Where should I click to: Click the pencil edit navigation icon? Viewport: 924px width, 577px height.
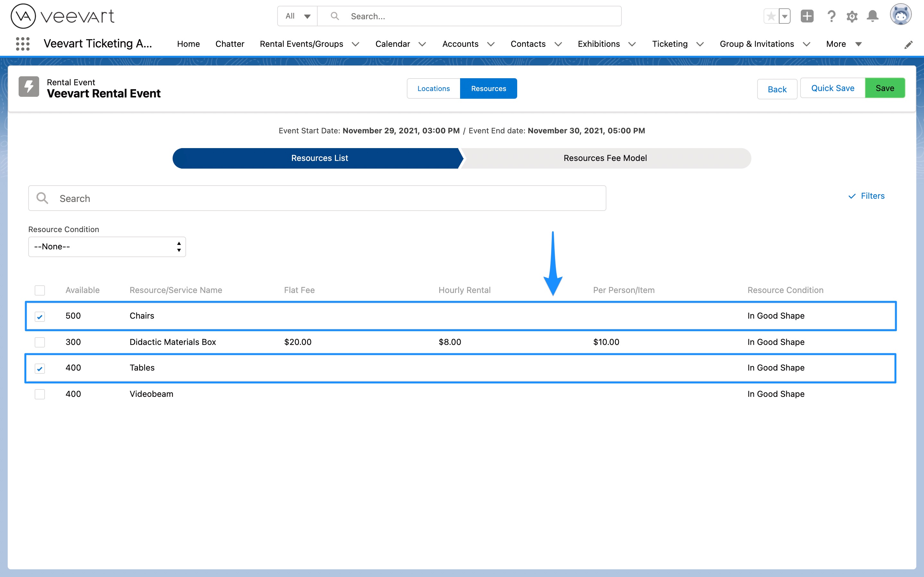pos(908,45)
